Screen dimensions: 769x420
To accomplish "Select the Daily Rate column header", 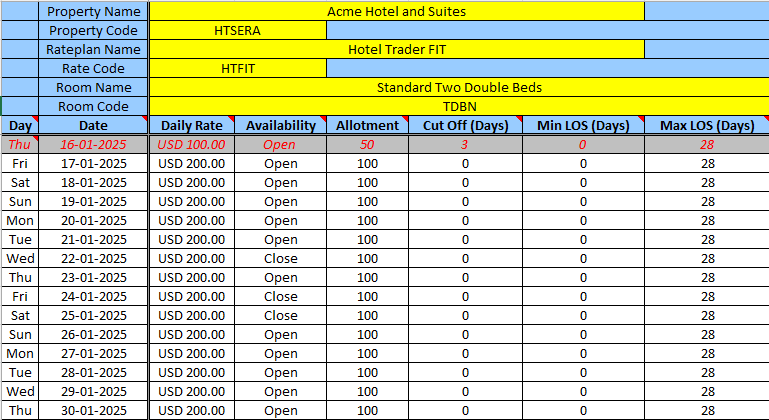I will click(192, 125).
